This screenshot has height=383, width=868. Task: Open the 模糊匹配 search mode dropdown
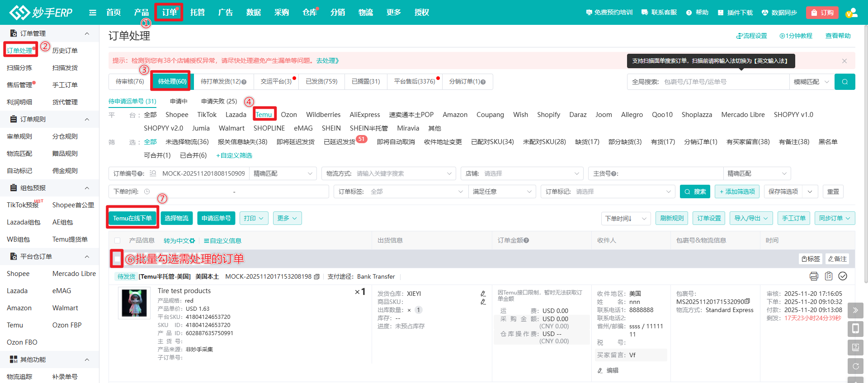click(811, 82)
